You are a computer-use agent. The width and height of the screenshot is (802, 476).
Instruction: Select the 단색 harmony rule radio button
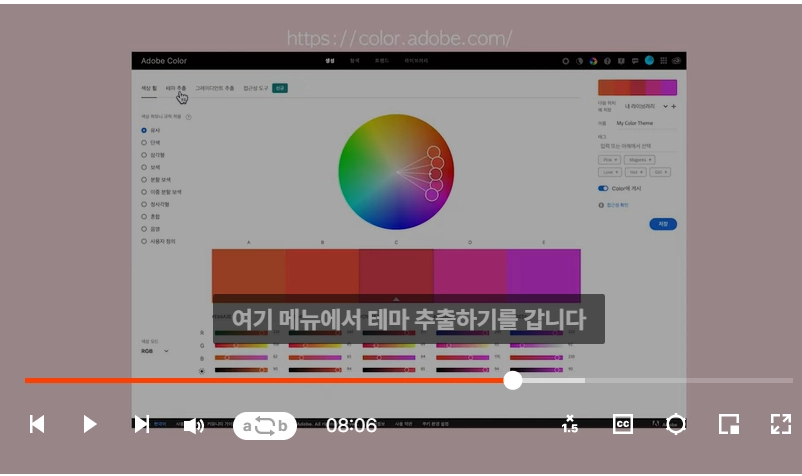pyautogui.click(x=144, y=143)
